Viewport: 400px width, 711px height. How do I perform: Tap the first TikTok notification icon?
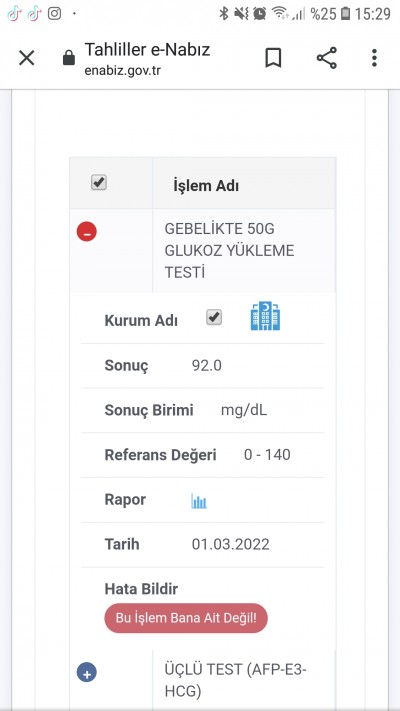(15, 14)
